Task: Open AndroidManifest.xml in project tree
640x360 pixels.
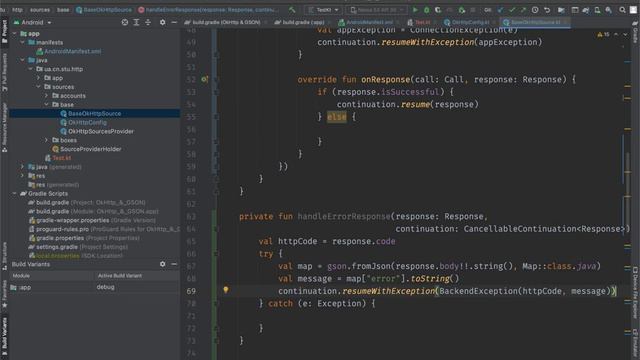Action: tap(72, 51)
